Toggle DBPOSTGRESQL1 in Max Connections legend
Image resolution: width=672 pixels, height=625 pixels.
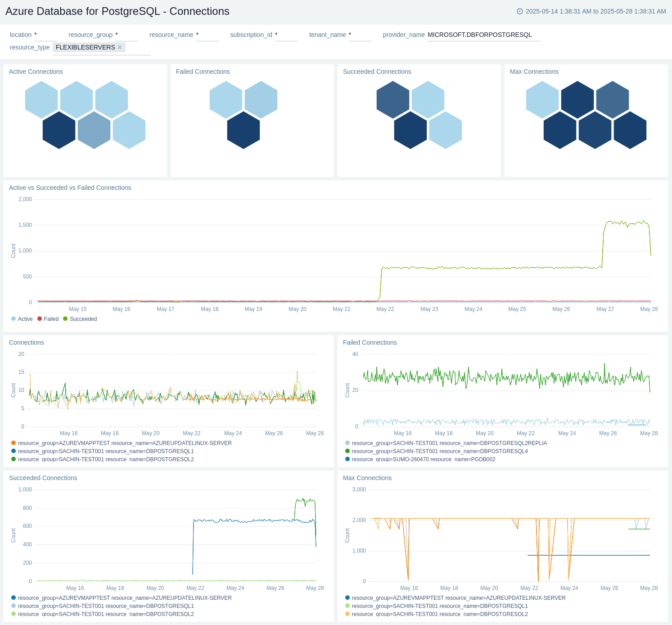pyautogui.click(x=437, y=606)
